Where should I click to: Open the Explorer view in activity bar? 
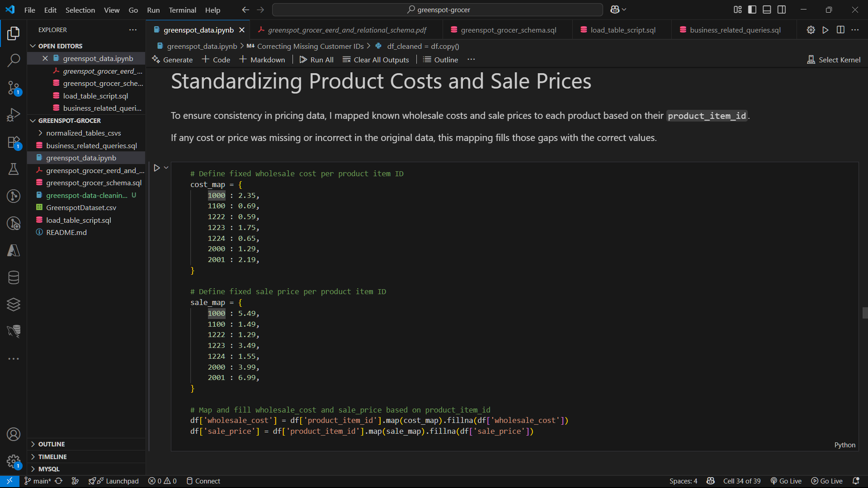tap(14, 33)
